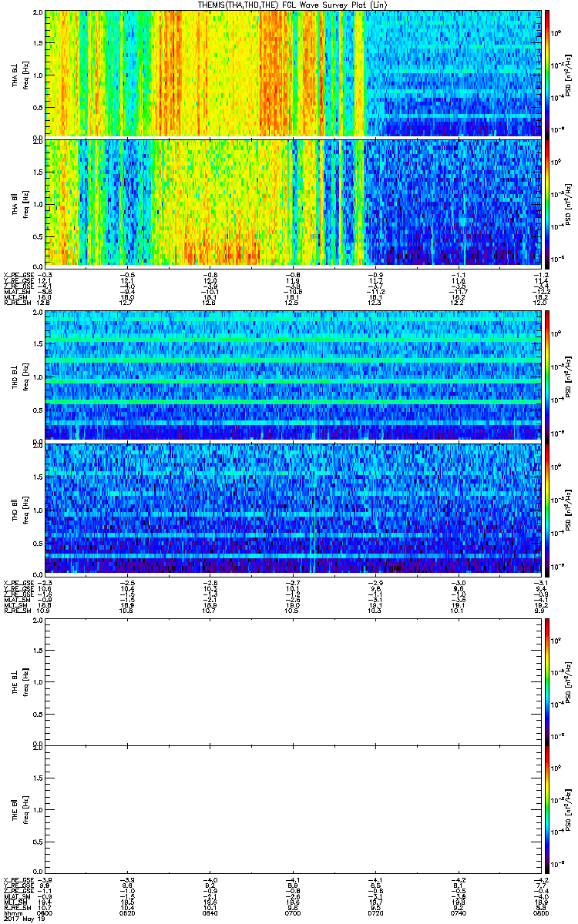
Task: Click the X_RE_GSE row label under THD panels
Action: [17, 581]
